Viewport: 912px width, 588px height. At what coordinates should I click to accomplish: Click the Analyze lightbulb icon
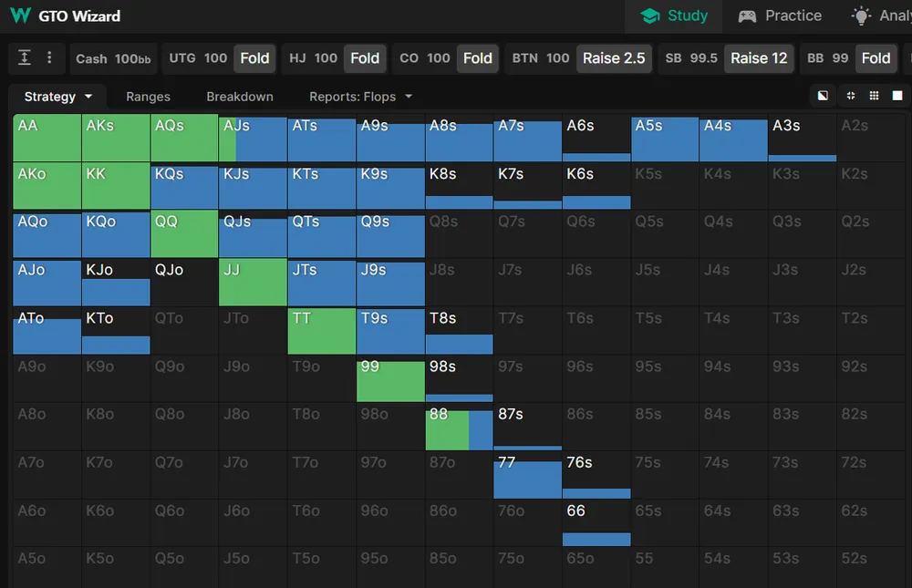[x=862, y=15]
